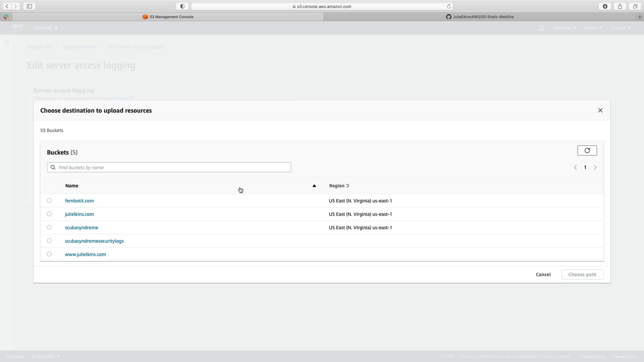
Task: Go to the AWS console home logo
Action: pos(18,28)
